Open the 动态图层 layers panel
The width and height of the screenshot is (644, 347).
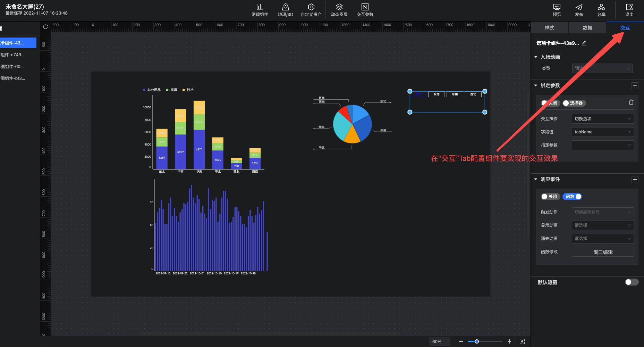tap(339, 10)
